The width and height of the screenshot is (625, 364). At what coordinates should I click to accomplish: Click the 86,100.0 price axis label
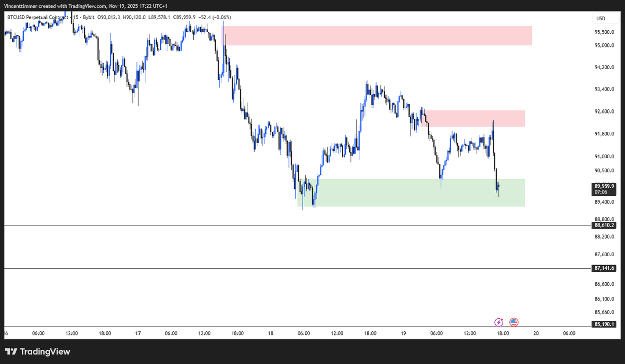click(604, 298)
